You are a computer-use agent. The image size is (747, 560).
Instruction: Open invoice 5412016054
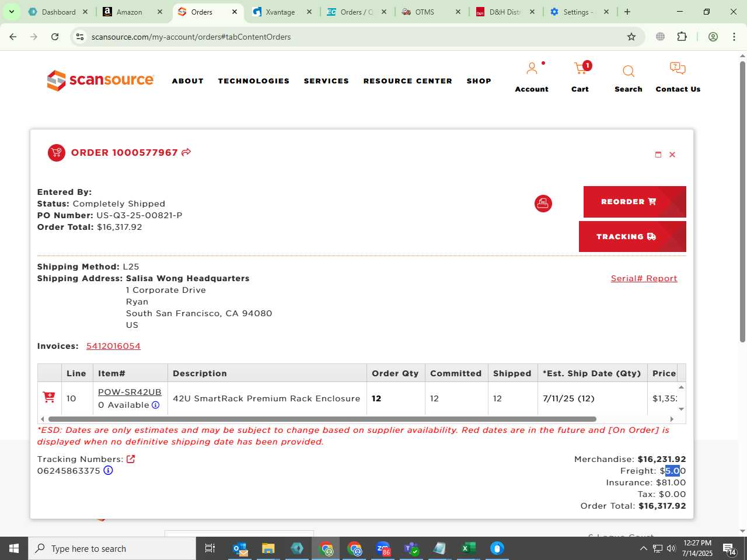tap(113, 346)
